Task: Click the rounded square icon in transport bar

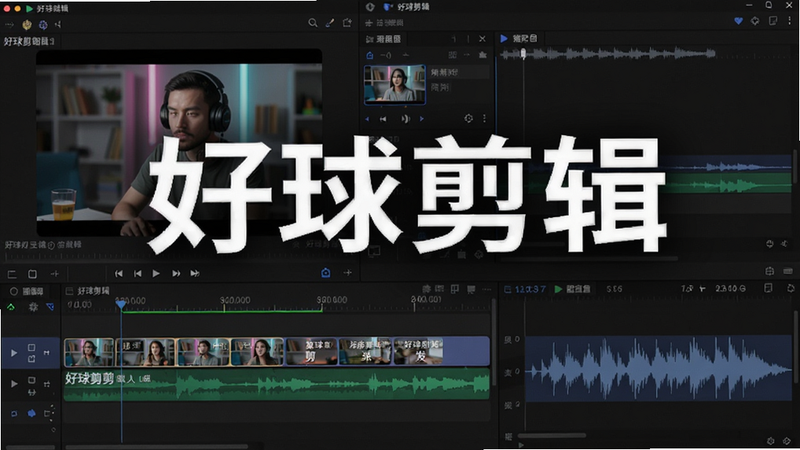Action: (x=32, y=274)
